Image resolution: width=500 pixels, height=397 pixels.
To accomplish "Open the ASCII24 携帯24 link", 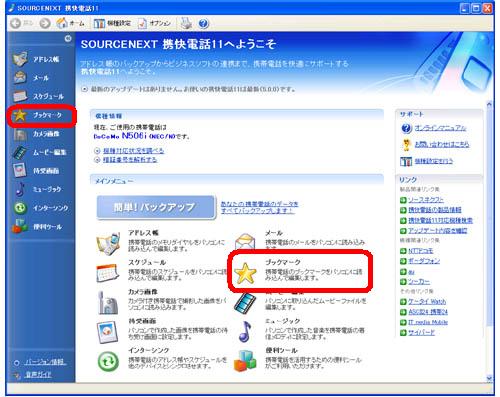I will pos(428,312).
